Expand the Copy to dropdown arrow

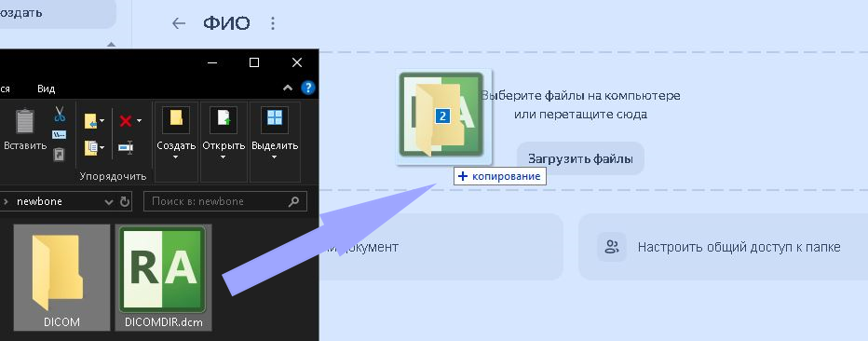(102, 148)
